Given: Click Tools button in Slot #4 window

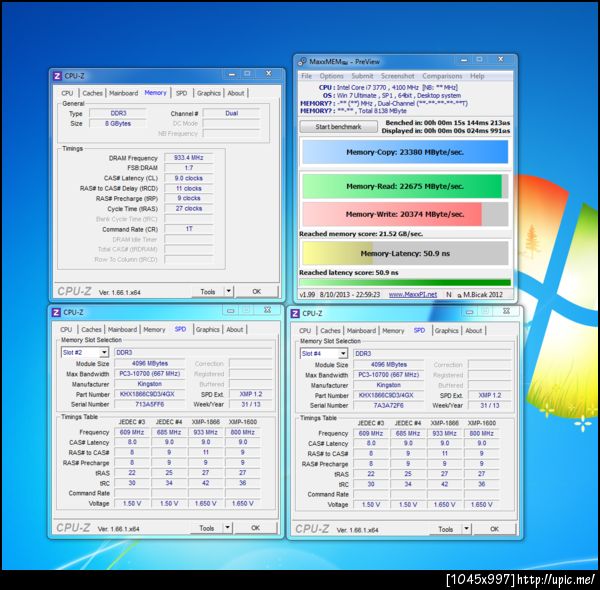Looking at the screenshot, I should [445, 529].
